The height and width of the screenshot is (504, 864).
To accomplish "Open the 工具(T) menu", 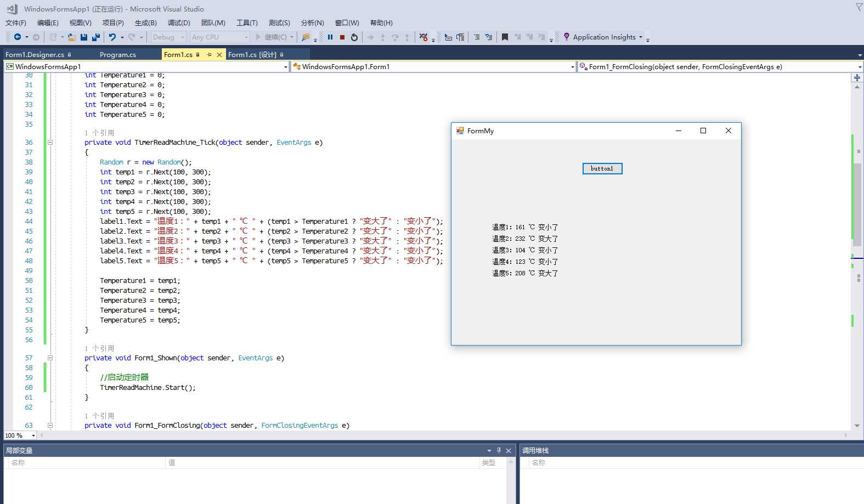I will tap(247, 22).
